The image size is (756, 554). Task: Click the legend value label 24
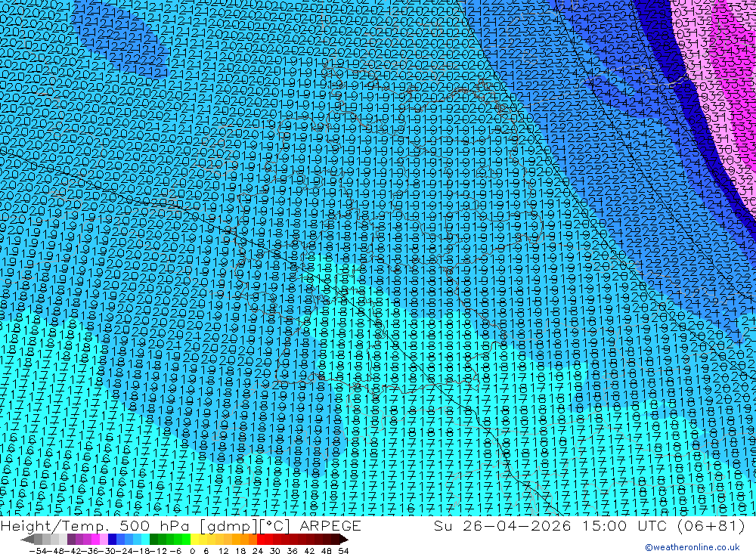(258, 551)
